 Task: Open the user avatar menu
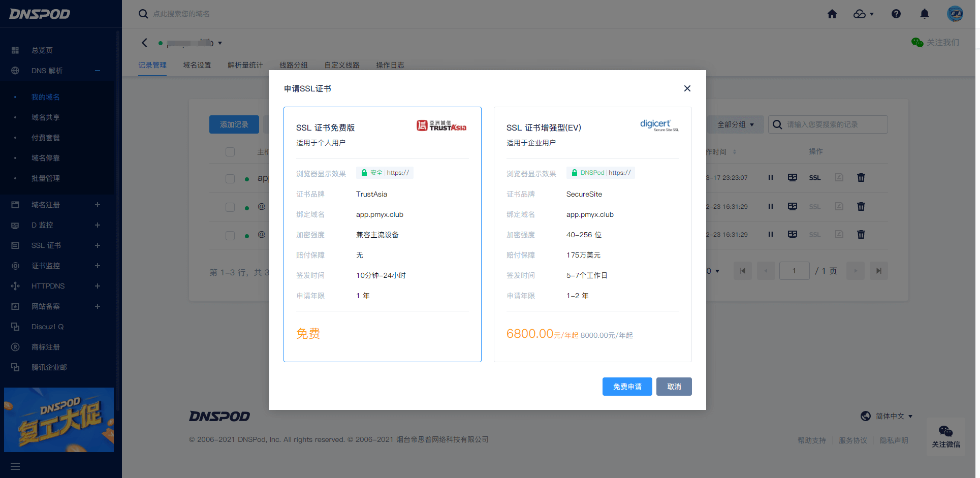[x=955, y=14]
